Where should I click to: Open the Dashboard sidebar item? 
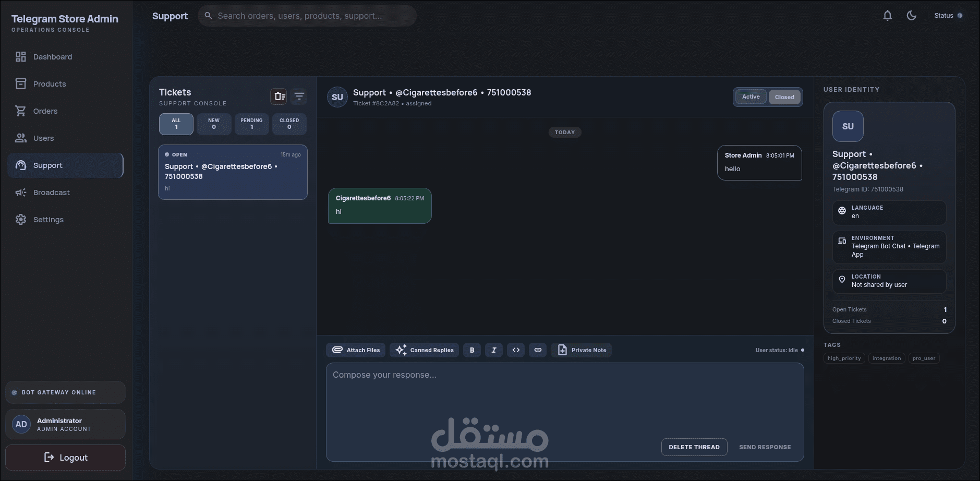coord(65,57)
